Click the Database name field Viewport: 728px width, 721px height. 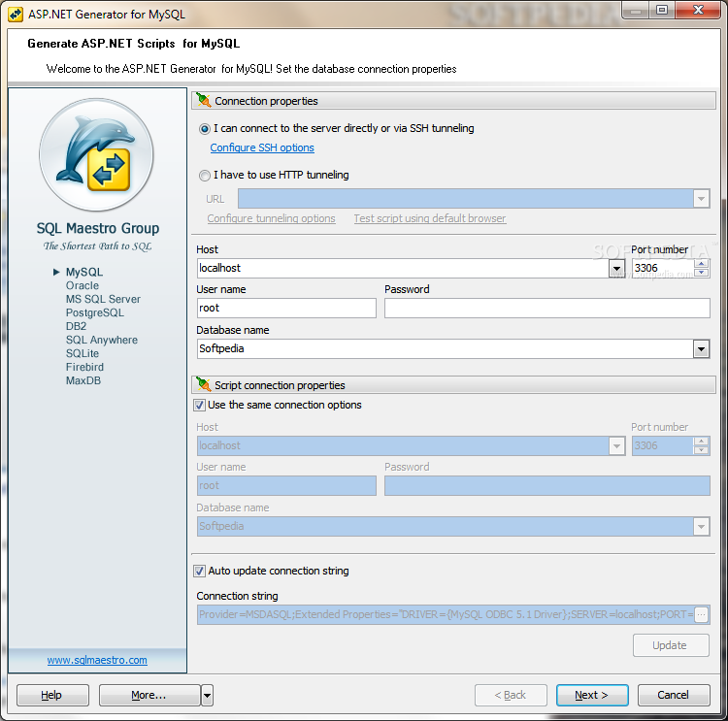[x=445, y=348]
